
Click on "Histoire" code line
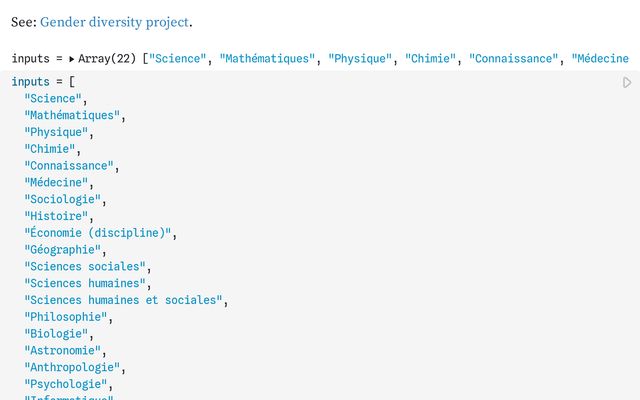pos(56,216)
